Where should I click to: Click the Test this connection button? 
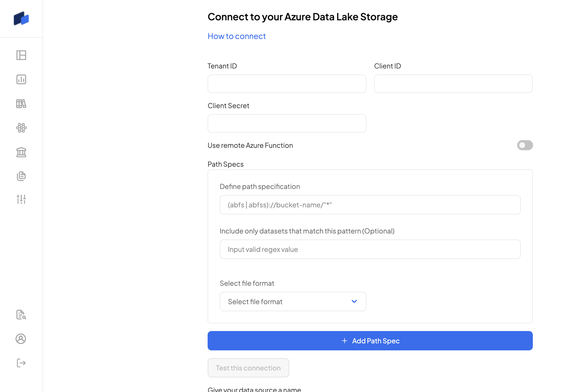pos(248,368)
